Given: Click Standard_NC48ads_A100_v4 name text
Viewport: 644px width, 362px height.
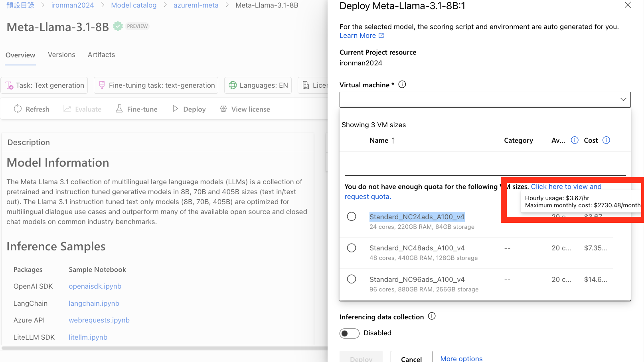Looking at the screenshot, I should tap(417, 248).
